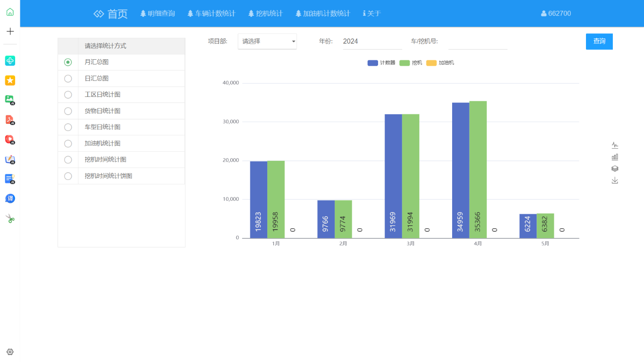Click the 查询 button
Image resolution: width=644 pixels, height=362 pixels.
click(x=599, y=42)
